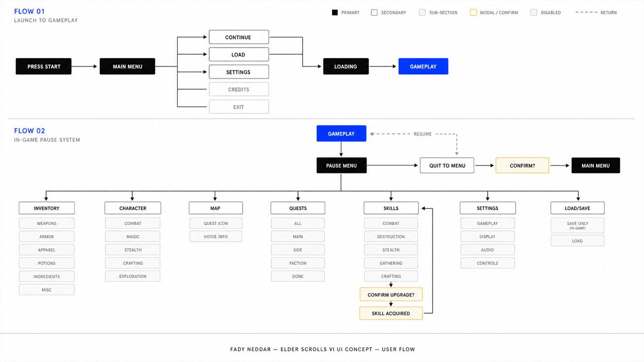Select the SETTINGS section header in Flow 02
The image size is (644, 362).
(487, 208)
